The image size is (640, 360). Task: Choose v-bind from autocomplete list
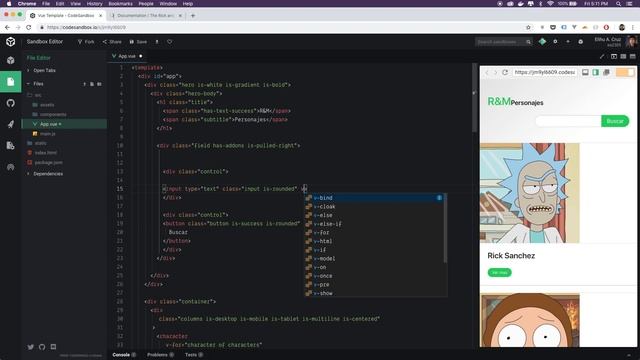(375, 198)
